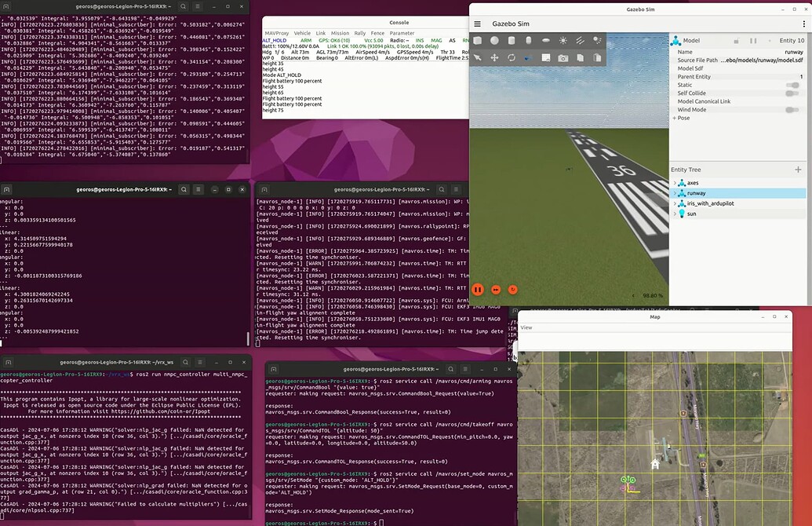
Task: Choose the Cylinder shape tool
Action: tap(512, 40)
